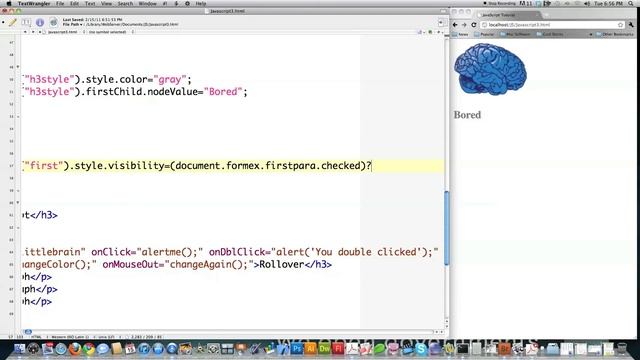640x360 pixels.
Task: Launch Google Chrome from the Dock
Action: pos(89,349)
